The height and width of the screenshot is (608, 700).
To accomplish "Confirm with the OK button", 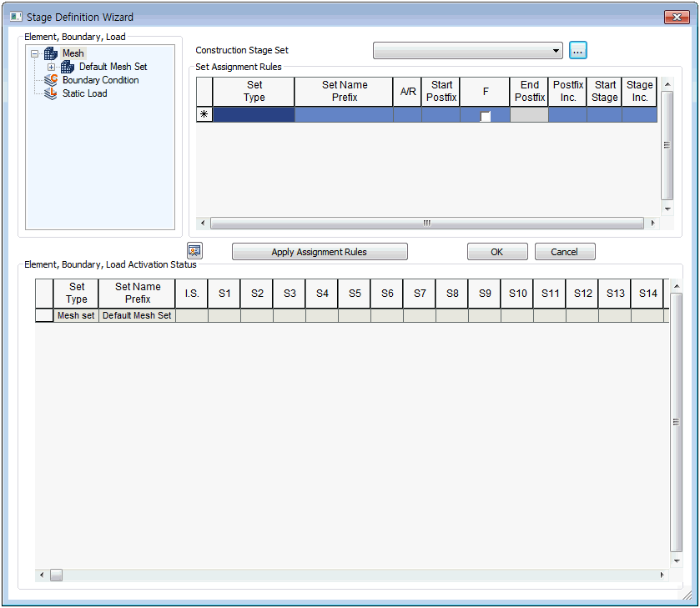I will tap(497, 252).
